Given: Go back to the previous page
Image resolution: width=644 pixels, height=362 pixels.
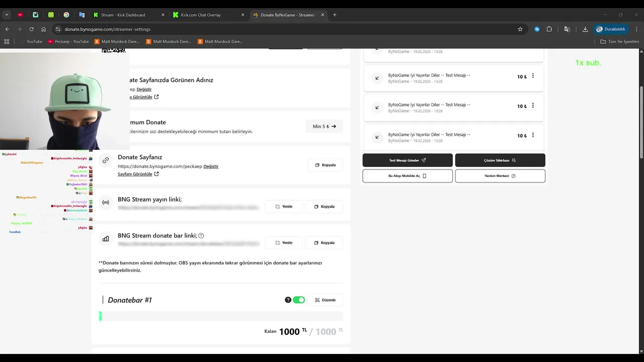Looking at the screenshot, I should coord(7,29).
